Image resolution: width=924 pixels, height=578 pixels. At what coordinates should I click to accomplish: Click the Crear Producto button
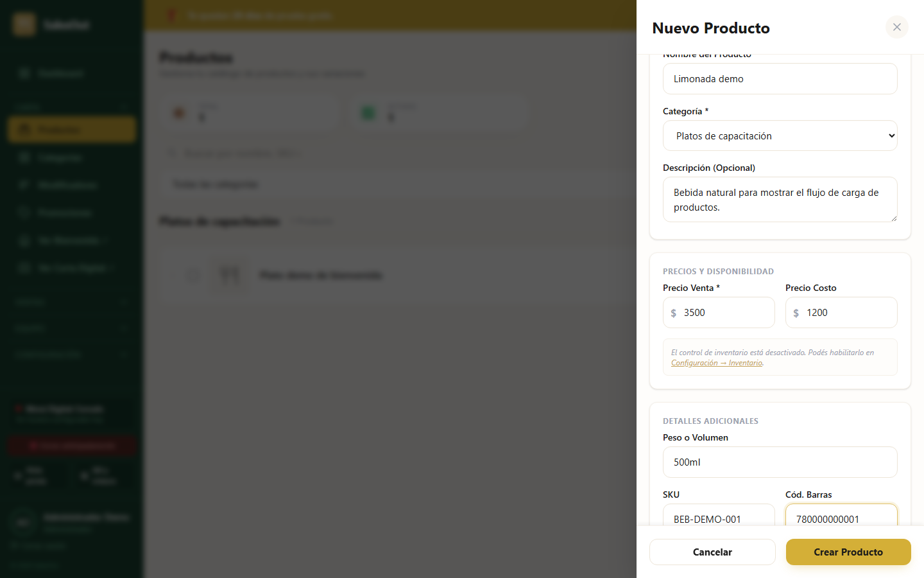848,552
